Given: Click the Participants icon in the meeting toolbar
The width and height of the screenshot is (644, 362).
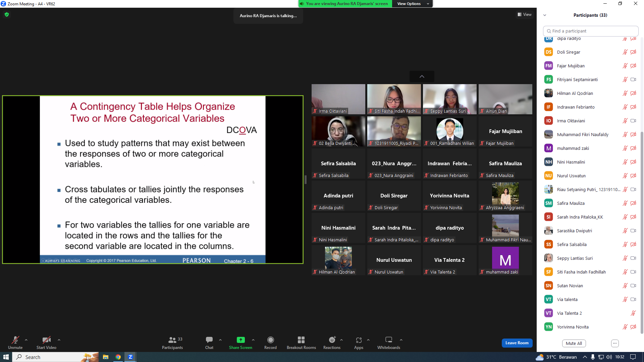Looking at the screenshot, I should coord(172,340).
